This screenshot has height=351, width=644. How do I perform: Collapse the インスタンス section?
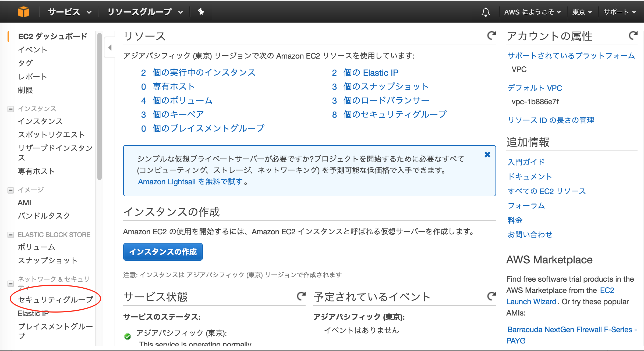point(10,109)
